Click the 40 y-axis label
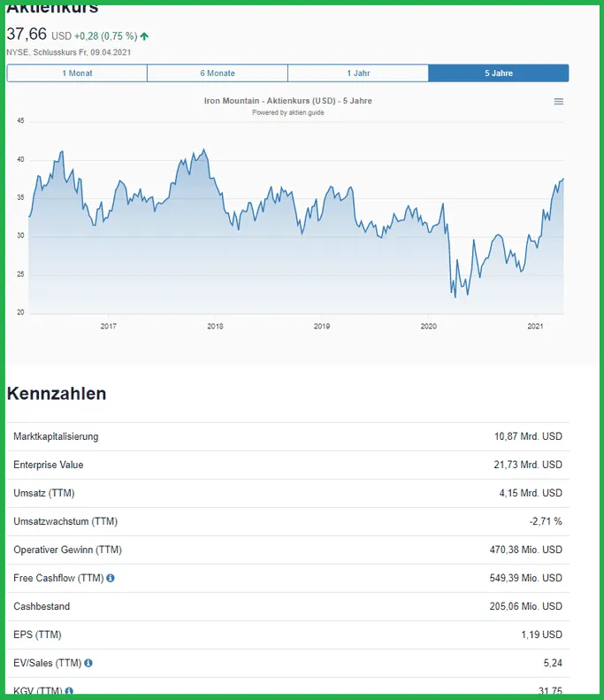The width and height of the screenshot is (604, 700). pos(20,159)
